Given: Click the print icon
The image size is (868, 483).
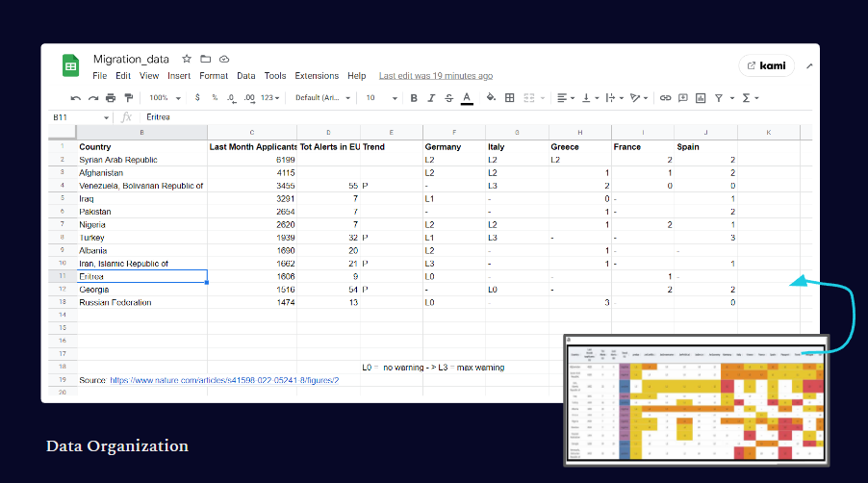Looking at the screenshot, I should point(111,98).
